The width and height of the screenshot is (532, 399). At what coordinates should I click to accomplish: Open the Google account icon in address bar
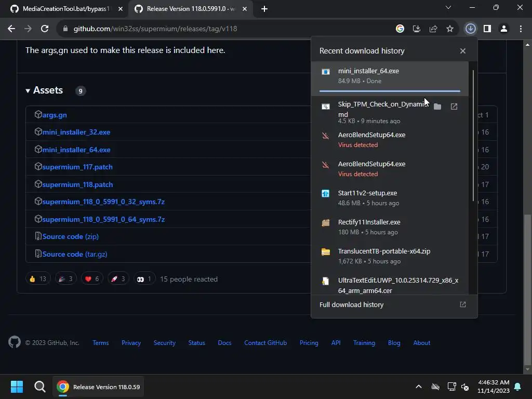400,29
